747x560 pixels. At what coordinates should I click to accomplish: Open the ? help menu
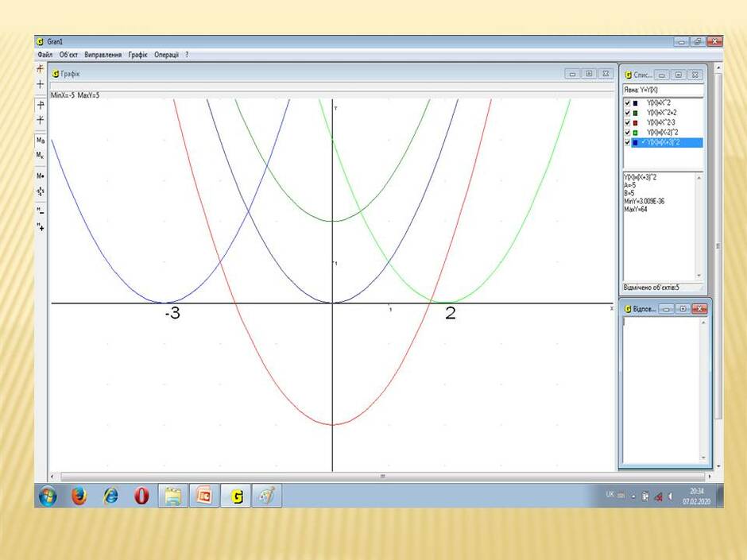click(187, 55)
